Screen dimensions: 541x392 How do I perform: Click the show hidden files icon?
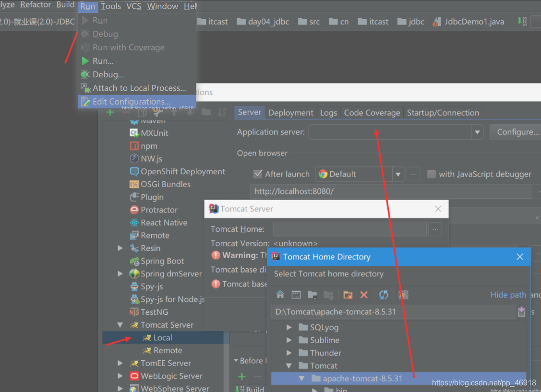pos(403,295)
